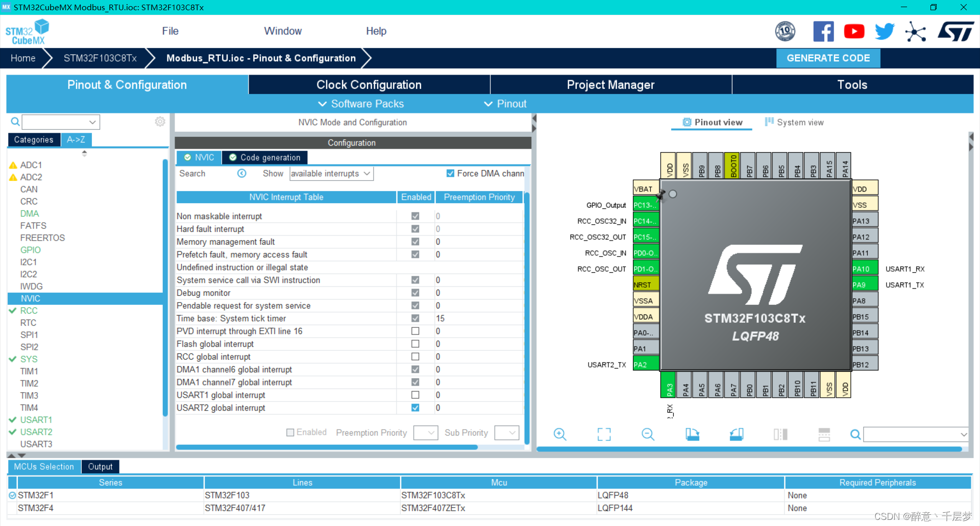
Task: Switch to Clock Configuration tab
Action: (x=369, y=85)
